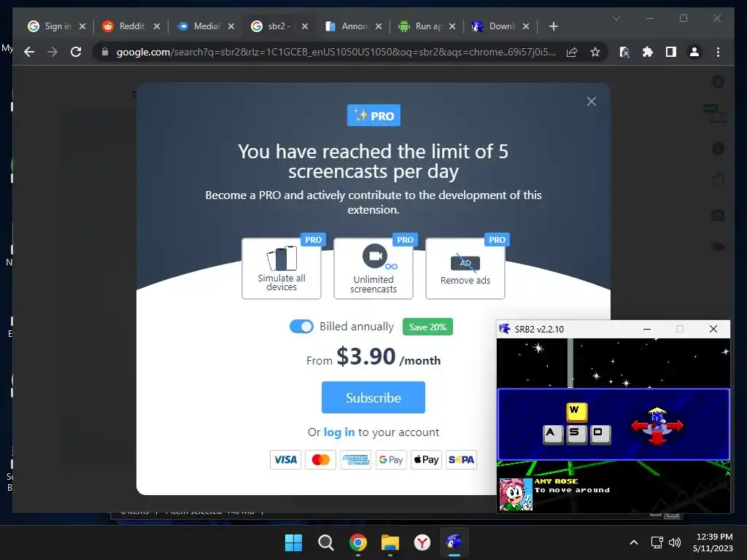Click the blue Subscribe button
747x560 pixels.
tap(373, 397)
